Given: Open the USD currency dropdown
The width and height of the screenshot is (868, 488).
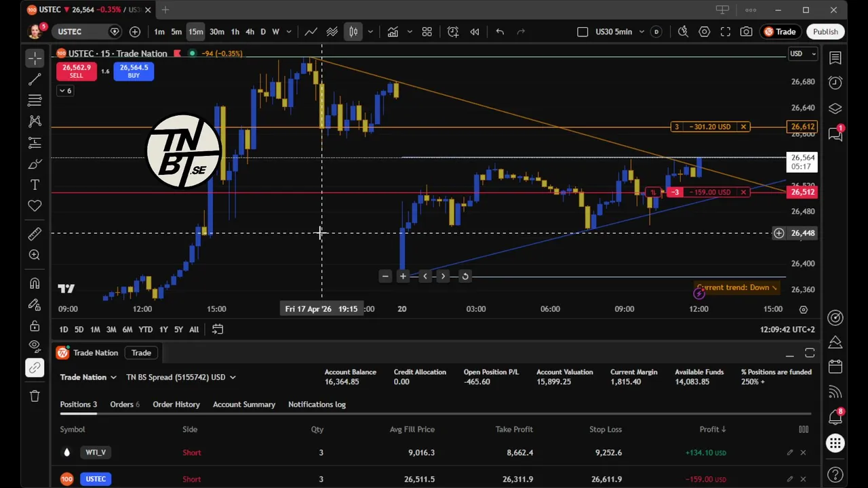Looking at the screenshot, I should pyautogui.click(x=803, y=54).
